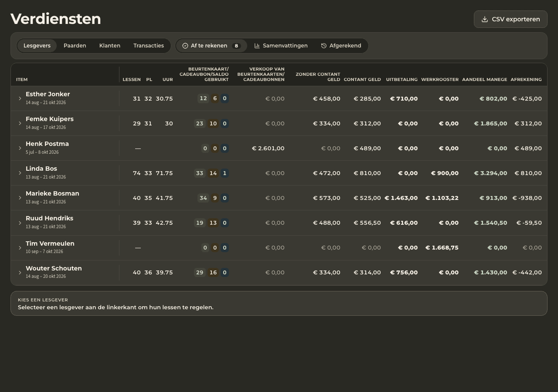Viewport: 558px width, 392px height.
Task: Select instructor Henk Postma
Action: [47, 144]
